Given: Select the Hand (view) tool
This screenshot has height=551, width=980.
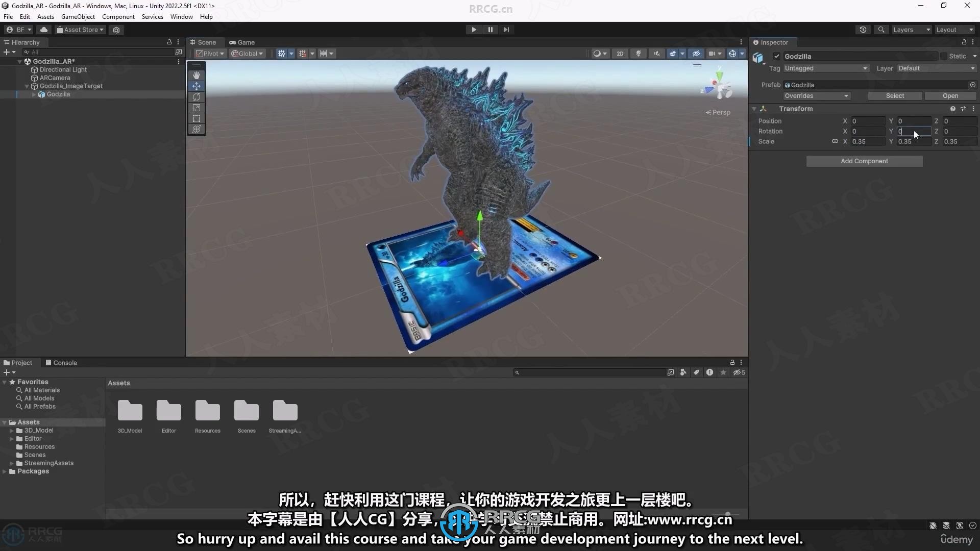Looking at the screenshot, I should (197, 76).
